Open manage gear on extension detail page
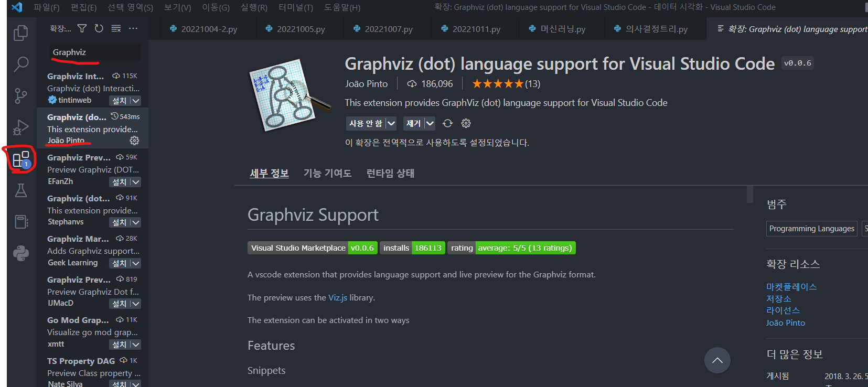868x387 pixels. pos(466,123)
